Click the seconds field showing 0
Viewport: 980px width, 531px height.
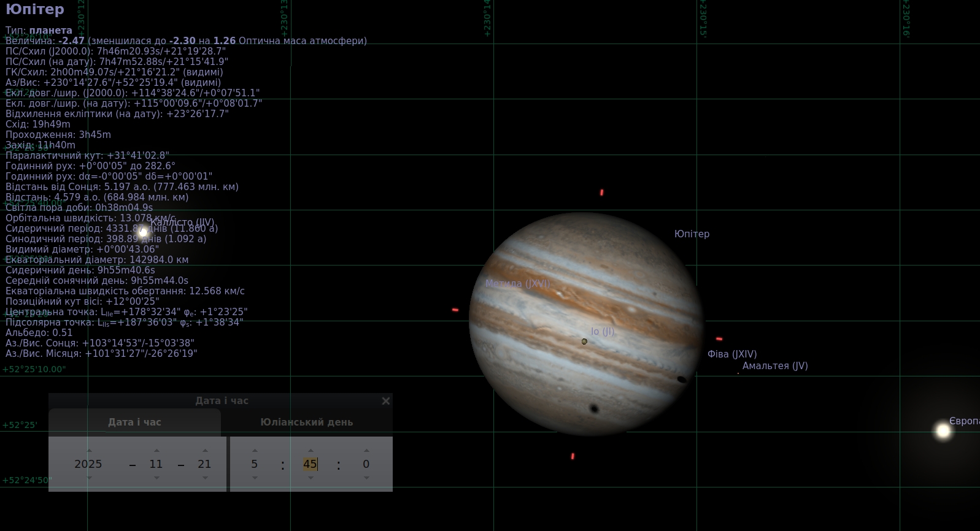(x=366, y=464)
